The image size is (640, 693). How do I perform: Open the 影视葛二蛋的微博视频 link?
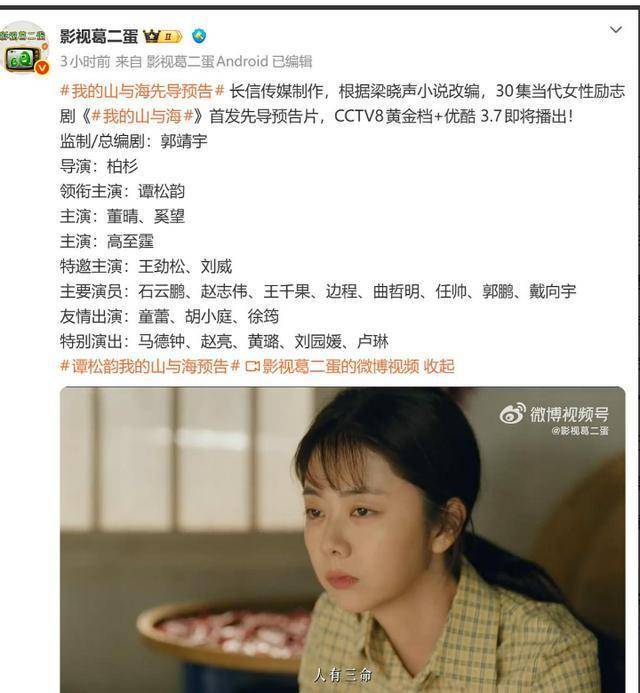pyautogui.click(x=340, y=366)
